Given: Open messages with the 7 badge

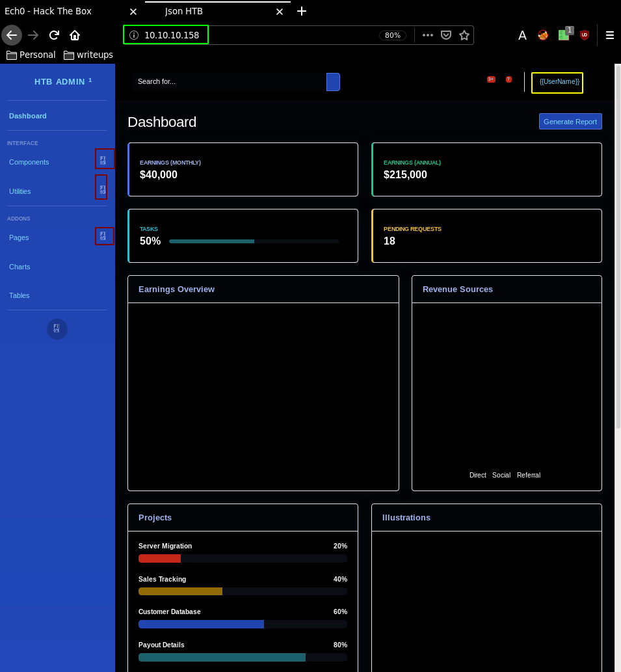Looking at the screenshot, I should (509, 79).
